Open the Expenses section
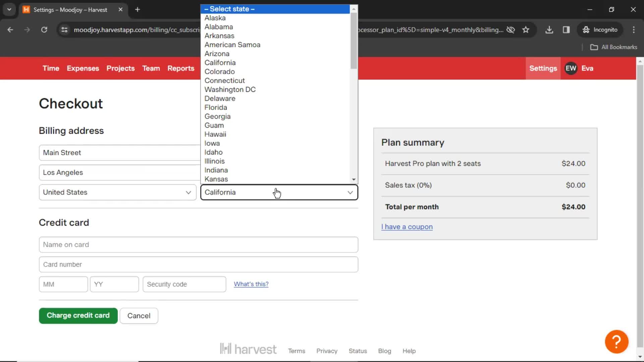Screen dimensions: 644x362 (x=83, y=68)
